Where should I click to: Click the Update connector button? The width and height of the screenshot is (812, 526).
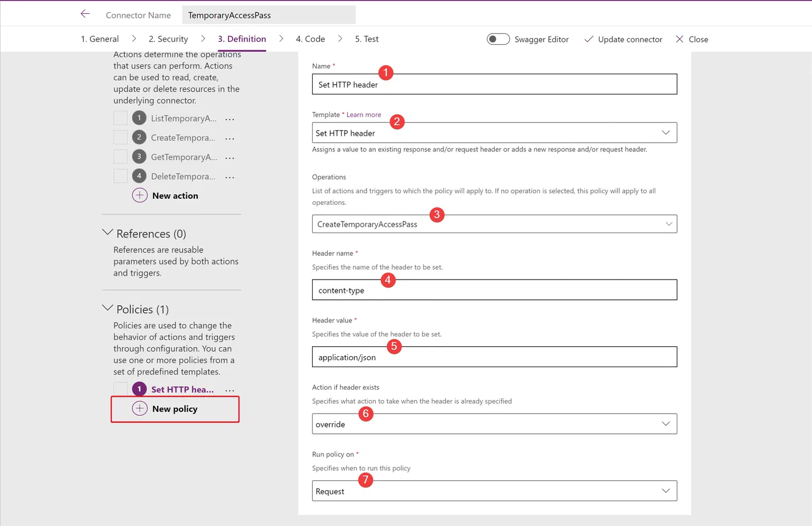(623, 39)
